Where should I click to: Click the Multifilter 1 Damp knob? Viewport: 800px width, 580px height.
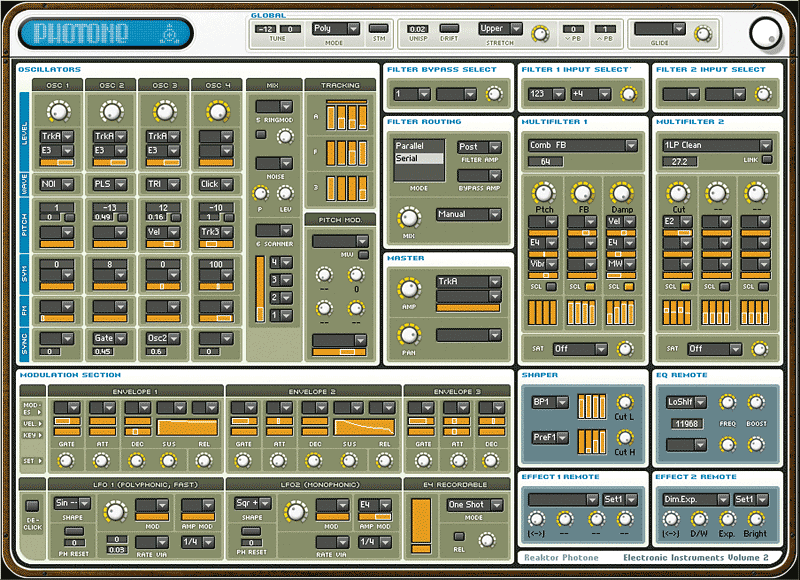621,193
